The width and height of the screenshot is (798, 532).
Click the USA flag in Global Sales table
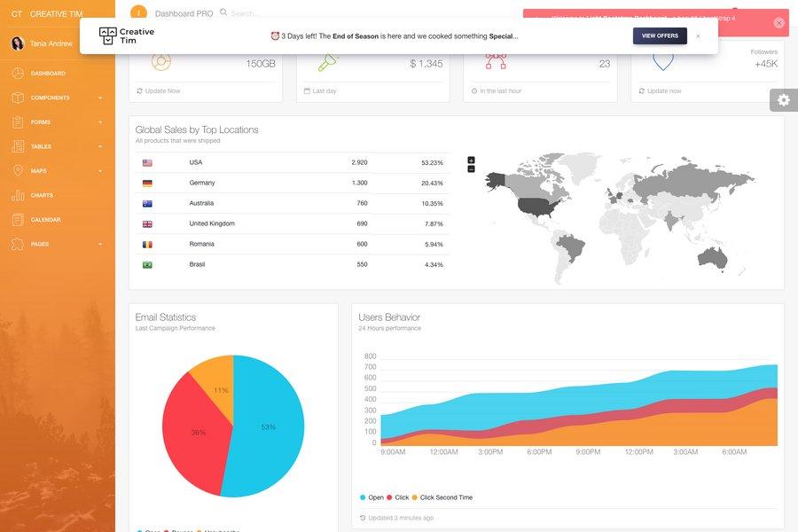click(x=146, y=162)
